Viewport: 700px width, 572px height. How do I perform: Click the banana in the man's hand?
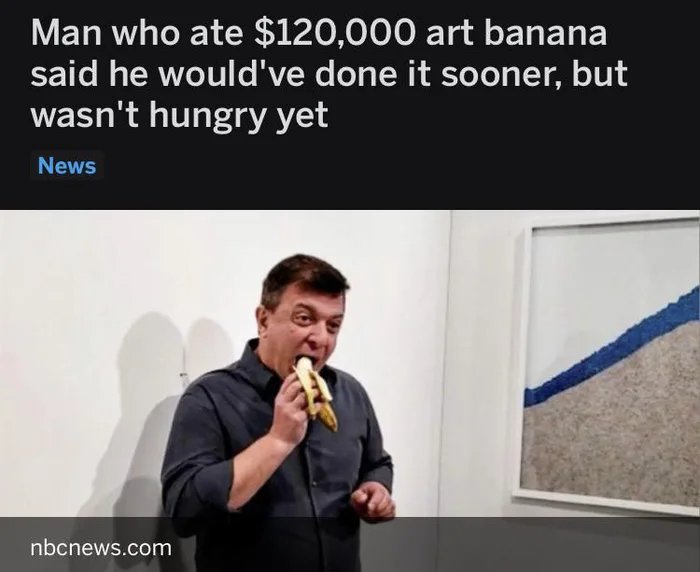pyautogui.click(x=315, y=393)
